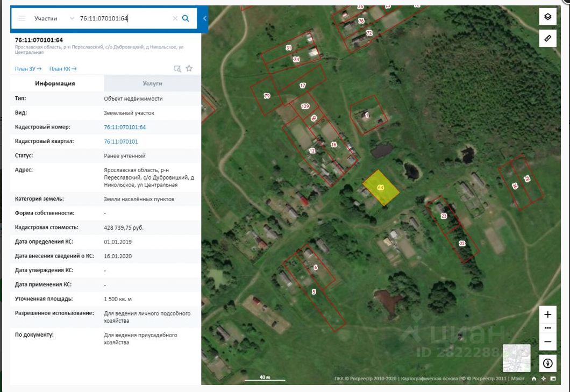Click the date value 01.01.2019
This screenshot has width=570, height=392.
[x=118, y=242]
